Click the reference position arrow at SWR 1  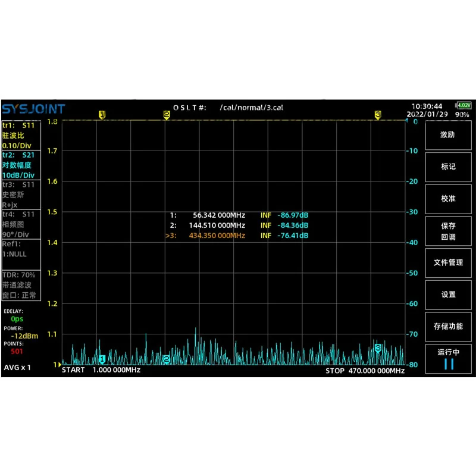60,365
